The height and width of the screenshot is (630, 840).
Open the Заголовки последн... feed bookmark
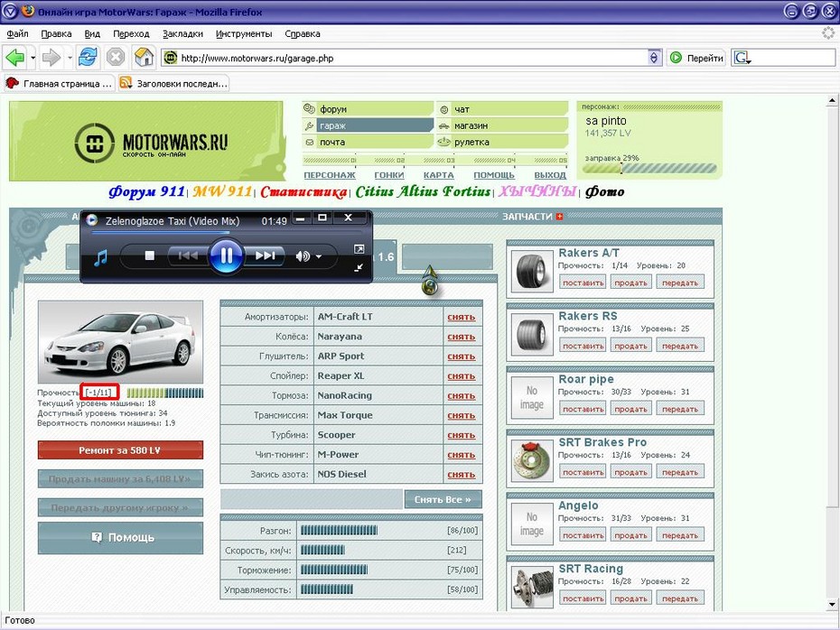[174, 84]
